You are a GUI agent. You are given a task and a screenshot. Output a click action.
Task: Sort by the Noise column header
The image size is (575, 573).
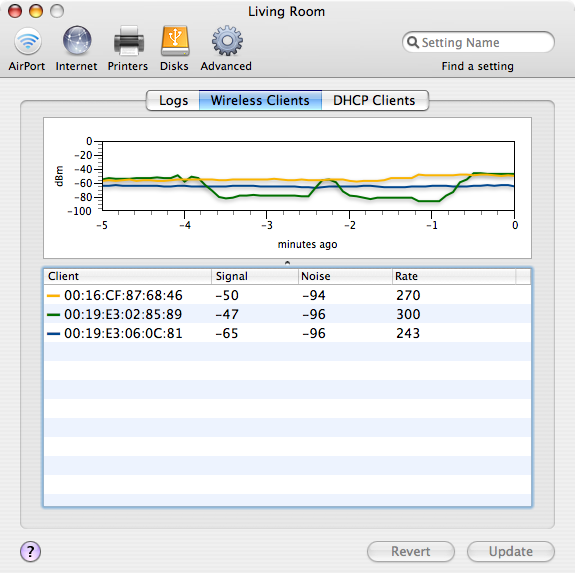[x=345, y=276]
